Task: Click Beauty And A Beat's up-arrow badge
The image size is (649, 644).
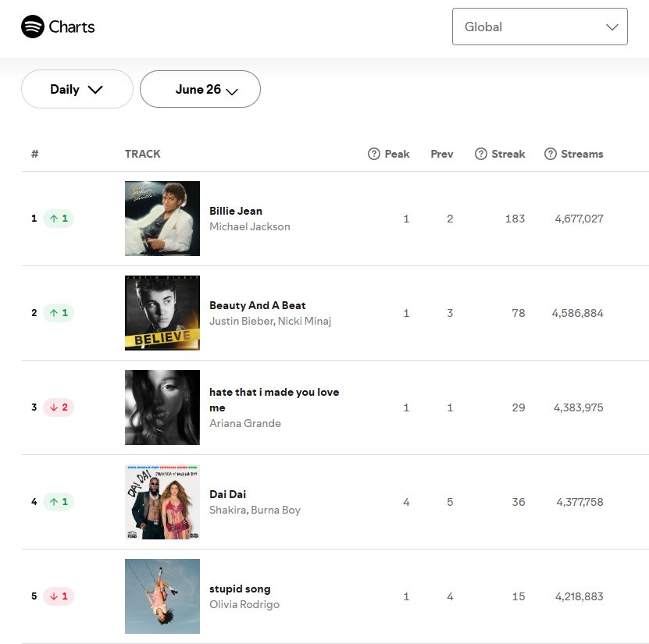Action: pyautogui.click(x=59, y=313)
